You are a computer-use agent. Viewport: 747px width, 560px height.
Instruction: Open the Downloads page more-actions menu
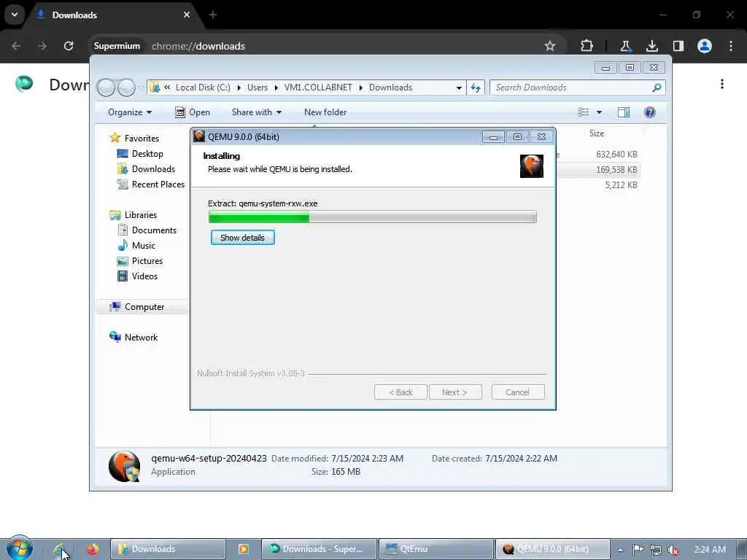[x=722, y=84]
